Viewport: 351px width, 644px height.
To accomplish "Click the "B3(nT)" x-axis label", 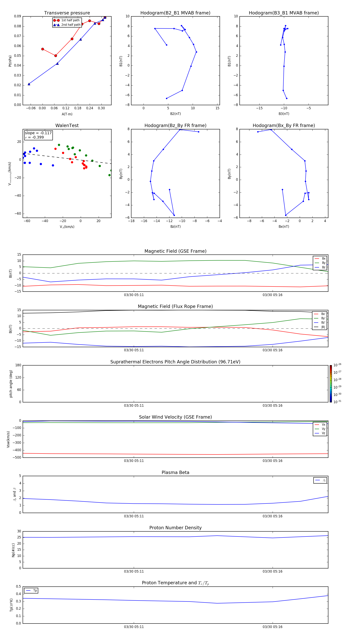I will [284, 114].
